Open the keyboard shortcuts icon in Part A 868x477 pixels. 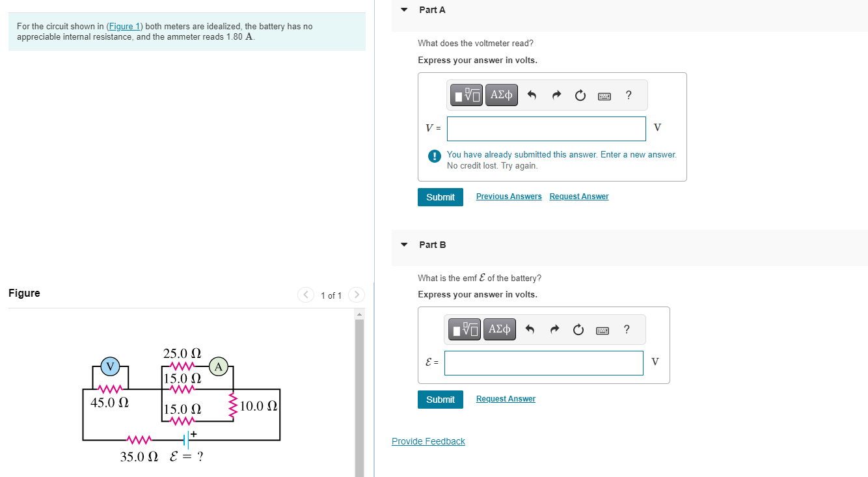(x=604, y=95)
